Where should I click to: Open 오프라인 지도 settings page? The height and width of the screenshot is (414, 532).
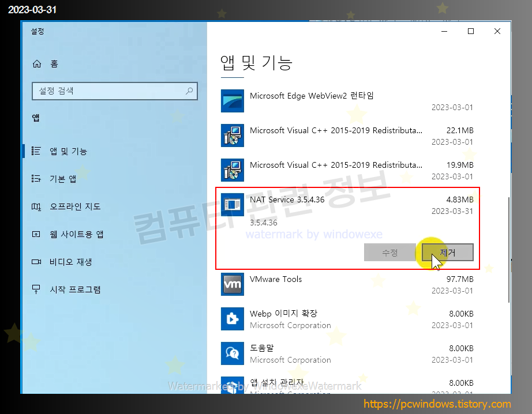coord(114,206)
